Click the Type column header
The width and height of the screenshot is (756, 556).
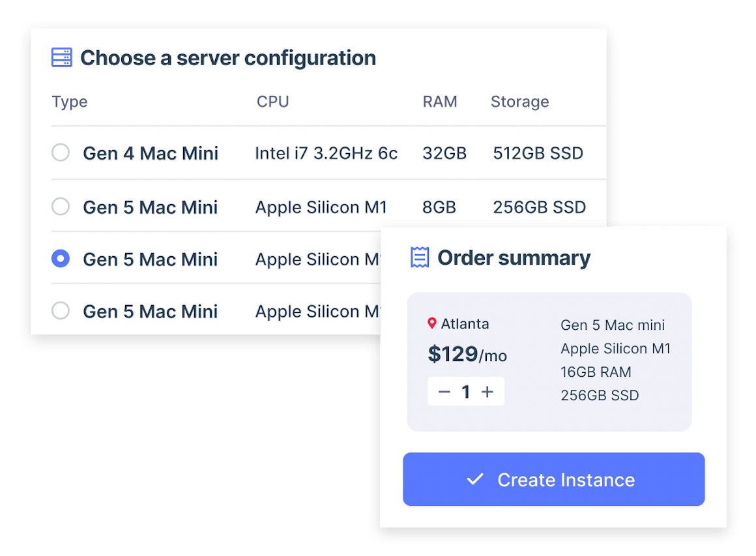pyautogui.click(x=70, y=102)
